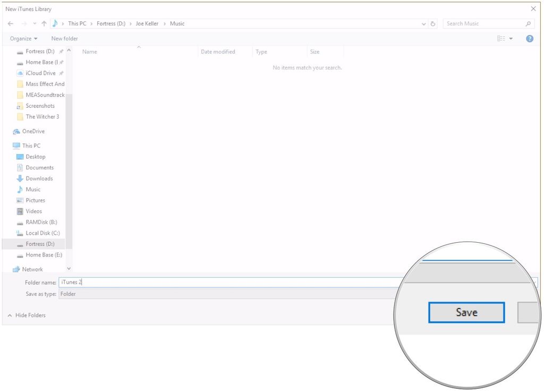The height and width of the screenshot is (392, 544).
Task: Click the Folder name text field
Action: [159, 282]
